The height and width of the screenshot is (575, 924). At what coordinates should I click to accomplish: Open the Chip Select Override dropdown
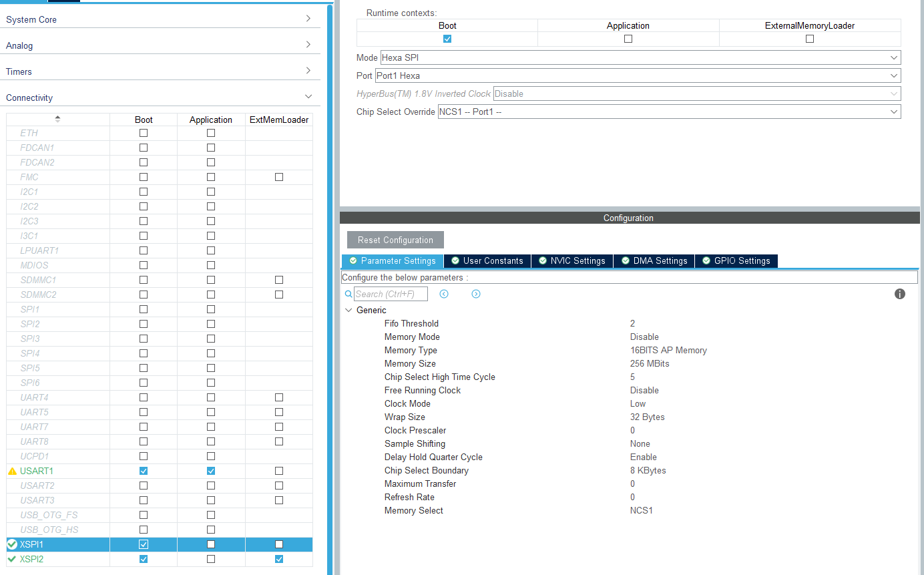click(x=668, y=112)
